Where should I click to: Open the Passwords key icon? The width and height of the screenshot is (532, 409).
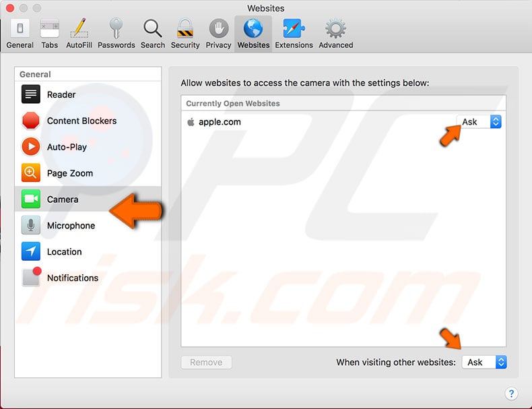[x=116, y=28]
